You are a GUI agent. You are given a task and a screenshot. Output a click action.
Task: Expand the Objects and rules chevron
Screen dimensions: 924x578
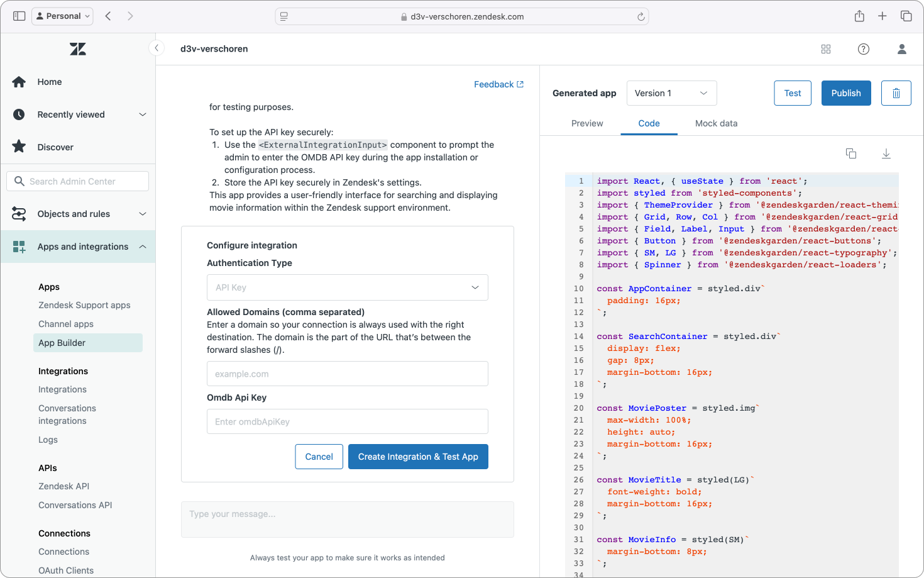click(143, 214)
